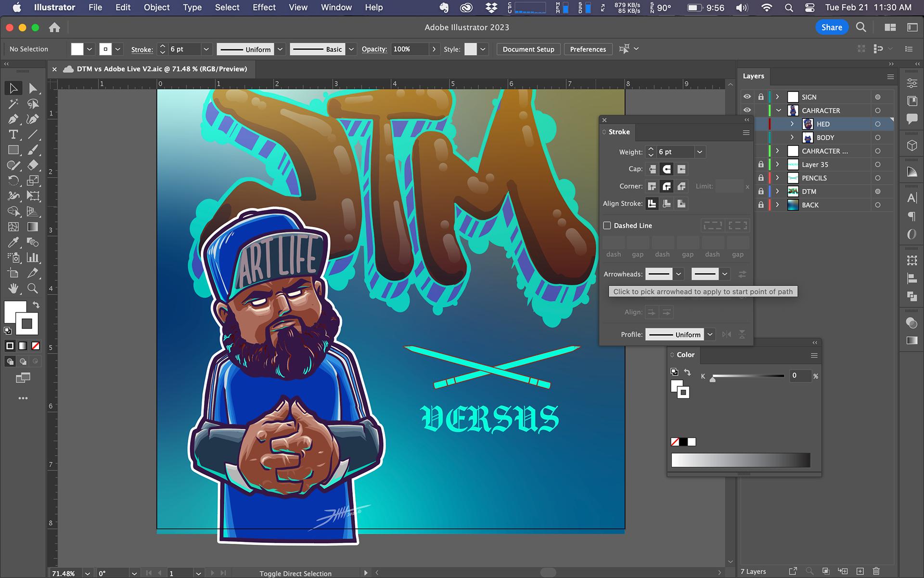This screenshot has height=578, width=924.
Task: Open the Window menu
Action: coord(336,7)
